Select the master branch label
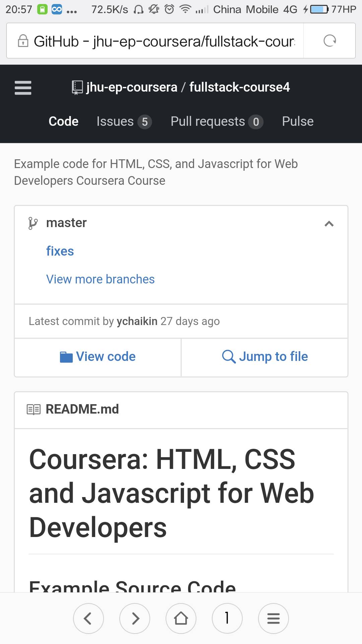 point(66,223)
